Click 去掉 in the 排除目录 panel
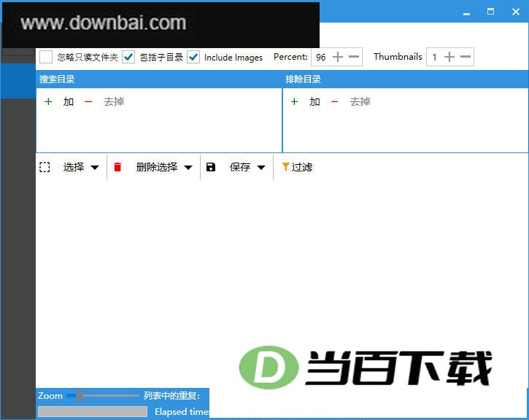The width and height of the screenshot is (529, 420). click(x=360, y=101)
